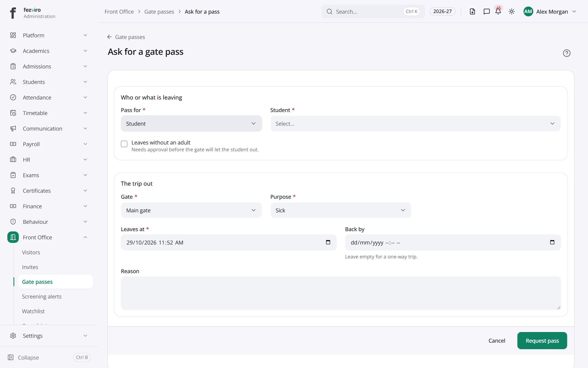This screenshot has height=368, width=588.
Task: Click the Attendance checkmark circle icon
Action: (x=13, y=97)
